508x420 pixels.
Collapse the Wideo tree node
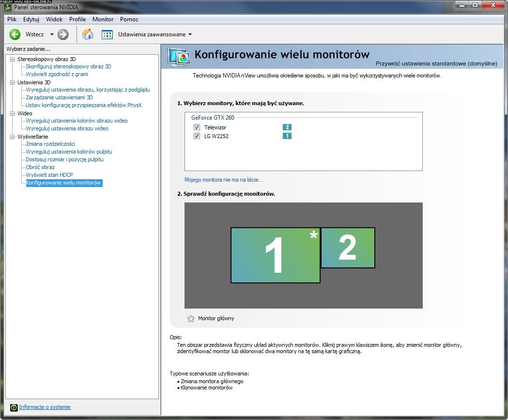[x=12, y=113]
